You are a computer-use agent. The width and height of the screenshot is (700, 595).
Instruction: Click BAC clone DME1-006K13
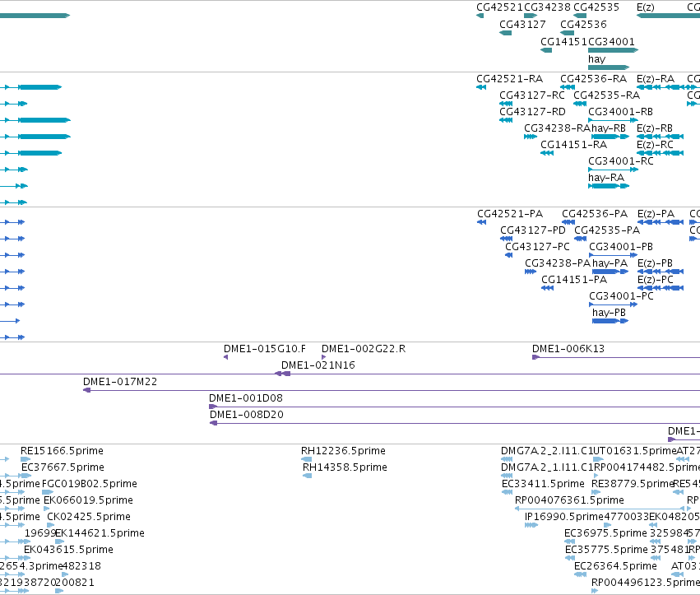tap(568, 349)
